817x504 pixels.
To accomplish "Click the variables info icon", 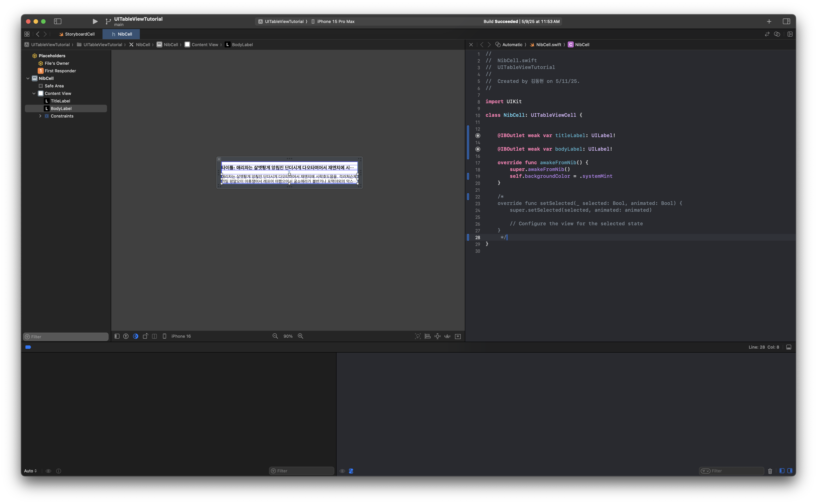I will [x=59, y=471].
